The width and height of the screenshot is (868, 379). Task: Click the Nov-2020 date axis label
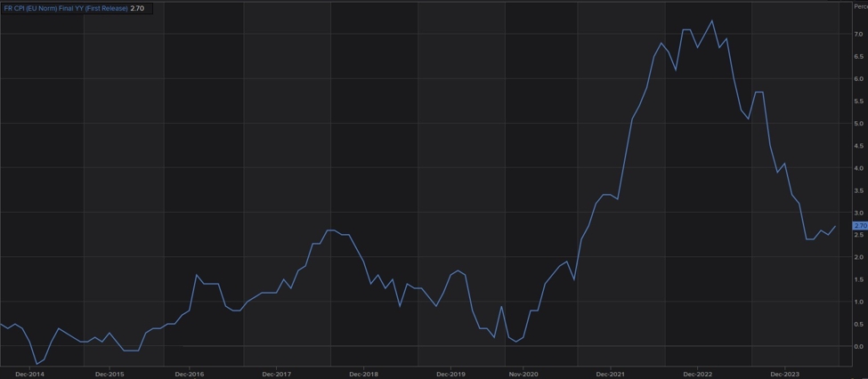523,374
